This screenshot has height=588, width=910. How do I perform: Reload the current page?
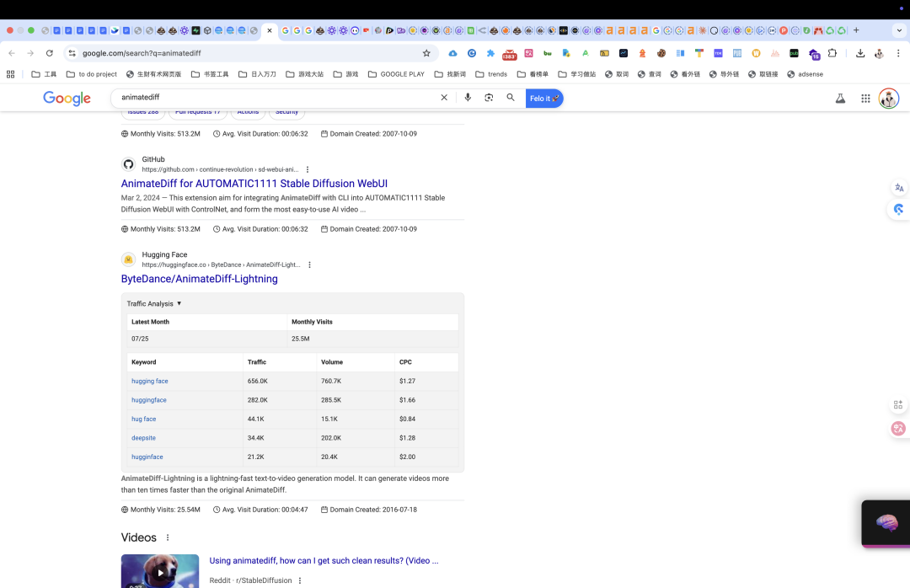[50, 53]
